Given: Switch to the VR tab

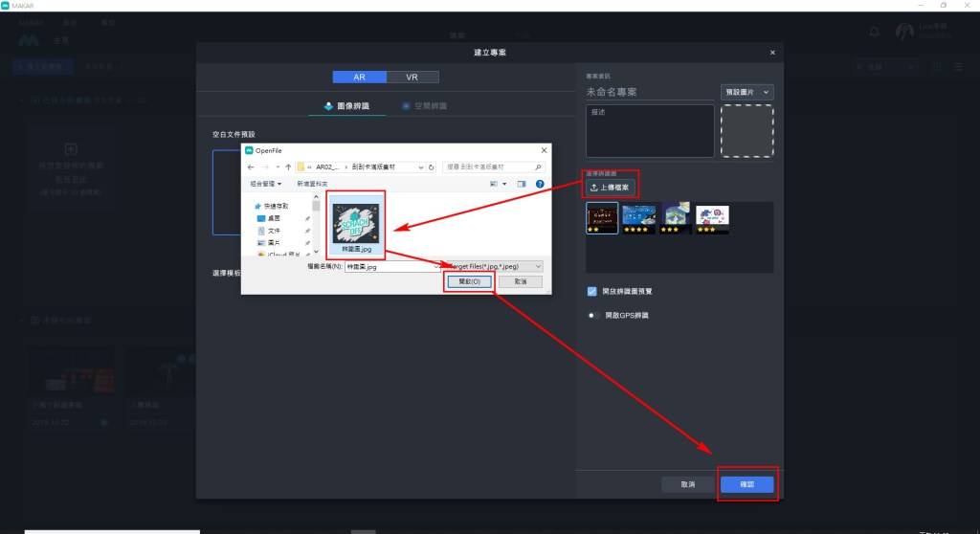Looking at the screenshot, I should pos(412,77).
